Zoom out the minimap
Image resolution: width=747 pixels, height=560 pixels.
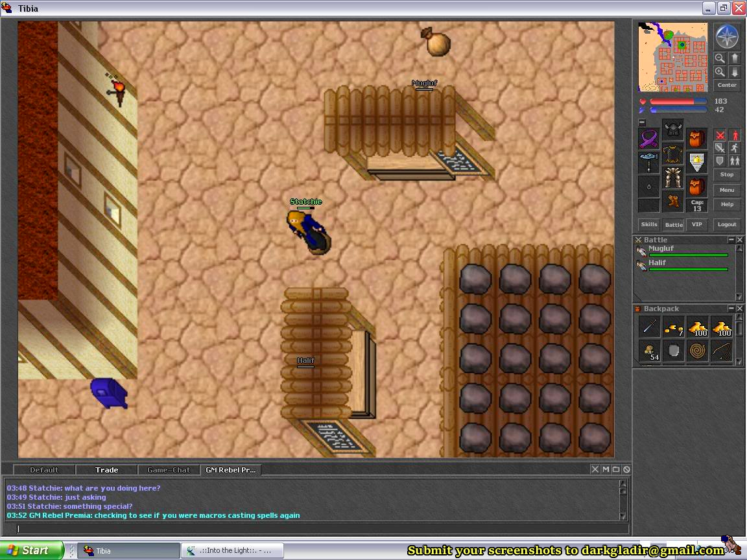tap(720, 58)
